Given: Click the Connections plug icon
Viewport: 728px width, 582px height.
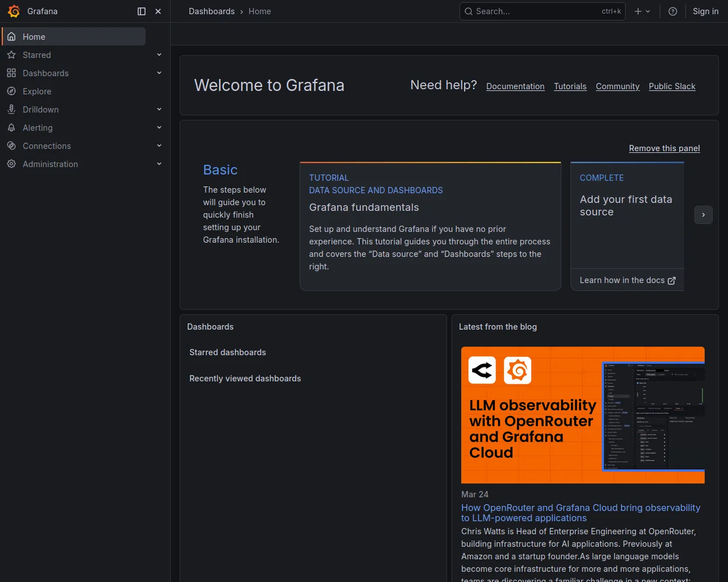Looking at the screenshot, I should (11, 145).
